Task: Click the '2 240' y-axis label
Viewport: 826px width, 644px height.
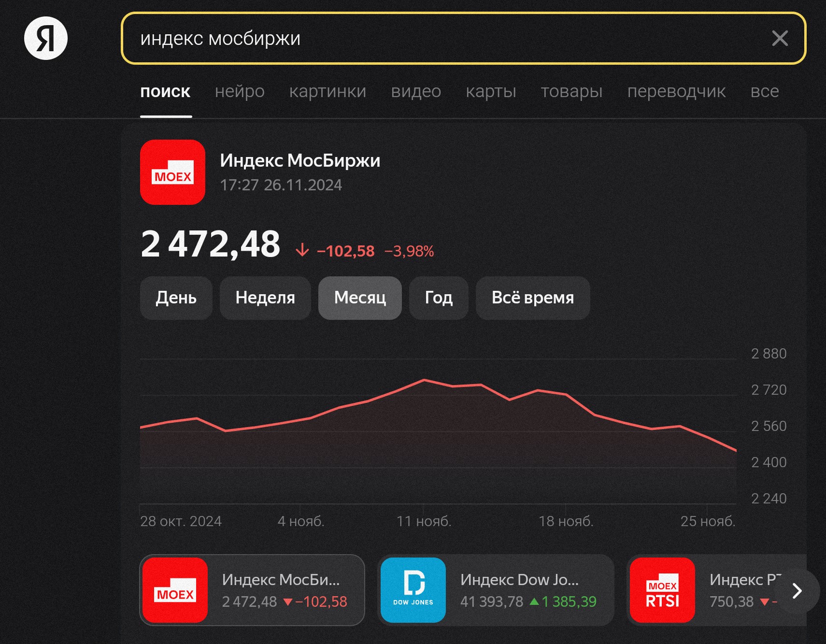Action: tap(769, 499)
